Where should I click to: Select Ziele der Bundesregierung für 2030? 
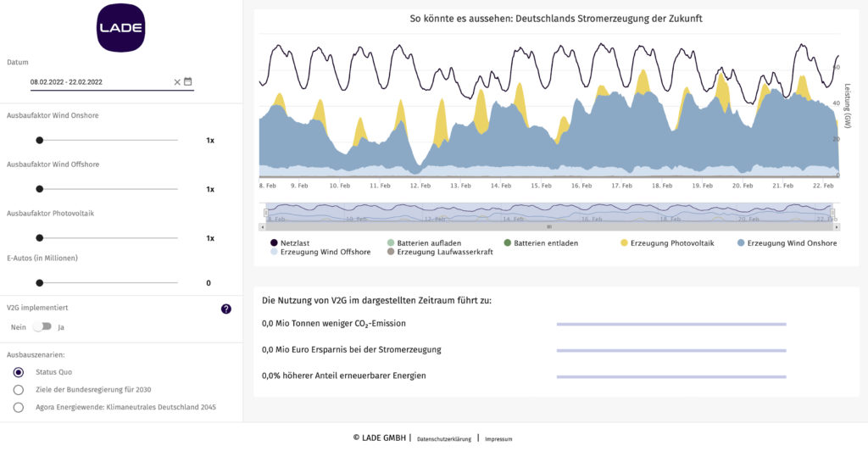pos(19,390)
